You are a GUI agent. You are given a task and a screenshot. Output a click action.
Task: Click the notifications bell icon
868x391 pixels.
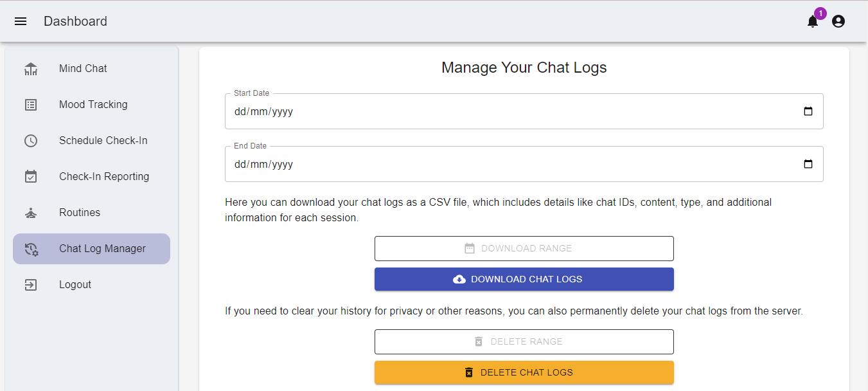pyautogui.click(x=813, y=22)
